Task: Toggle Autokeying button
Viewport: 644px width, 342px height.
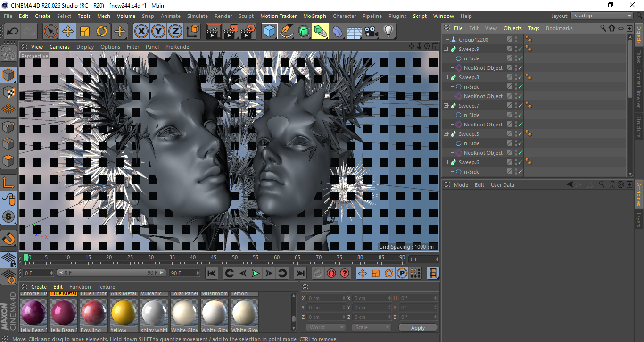Action: (331, 273)
